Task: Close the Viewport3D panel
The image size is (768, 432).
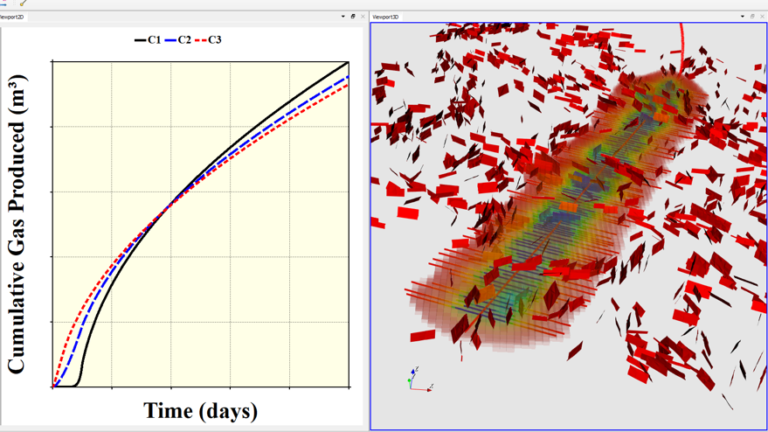Action: click(x=761, y=17)
